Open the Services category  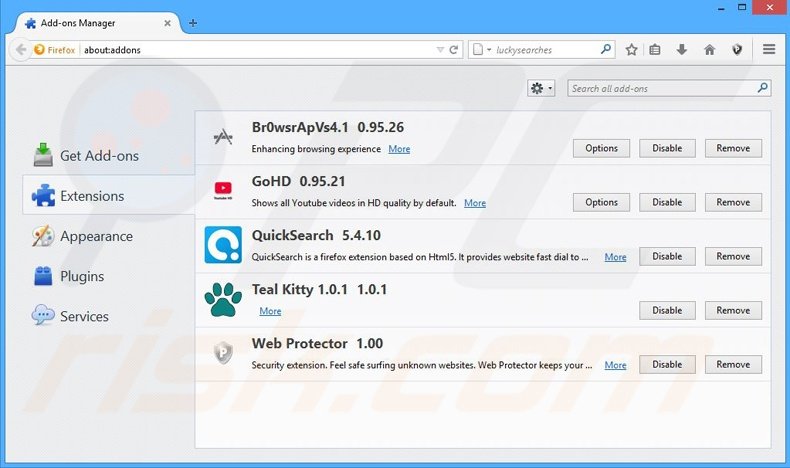tap(108, 316)
